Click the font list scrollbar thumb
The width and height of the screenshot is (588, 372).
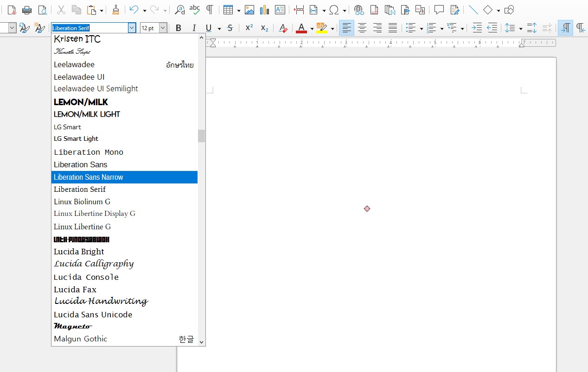[x=201, y=136]
